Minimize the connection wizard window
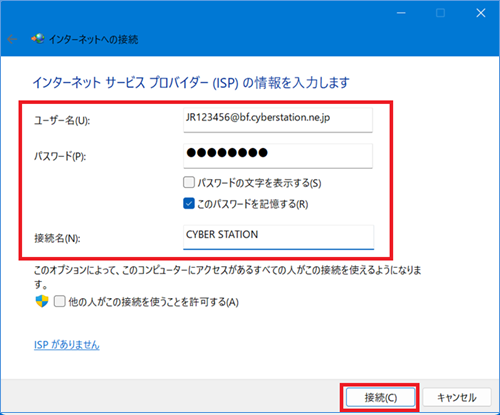The height and width of the screenshot is (415, 500). [401, 13]
